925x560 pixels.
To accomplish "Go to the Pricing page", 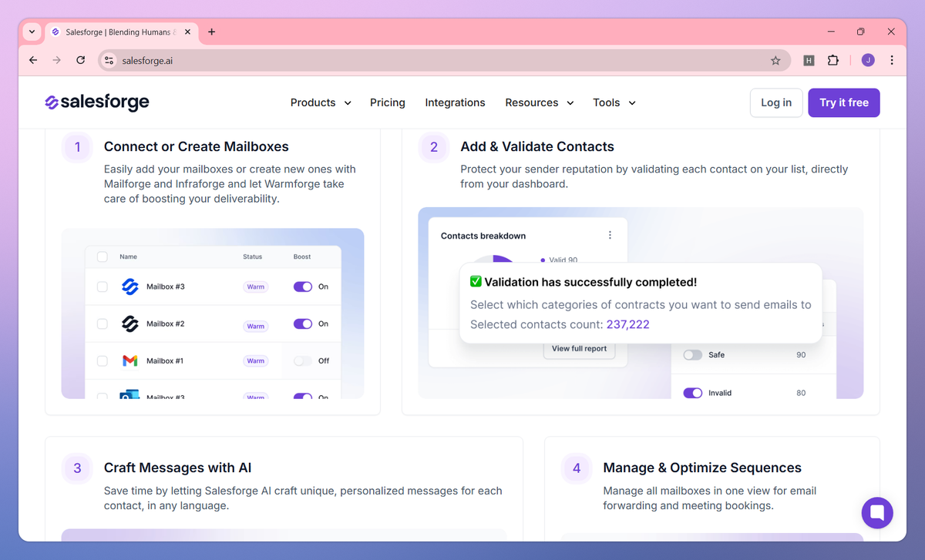I will point(387,102).
